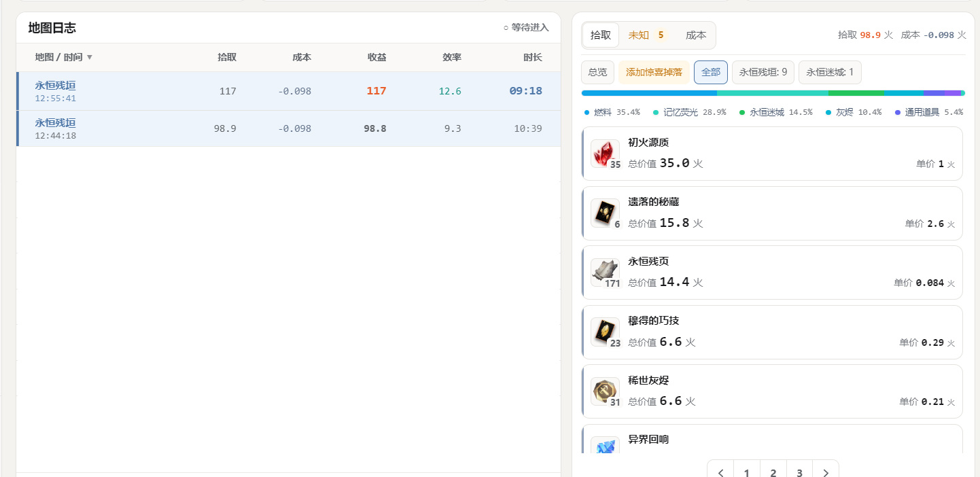Viewport: 980px width, 477px height.
Task: Click the page fragment icon of 永恒残页
Action: [605, 272]
